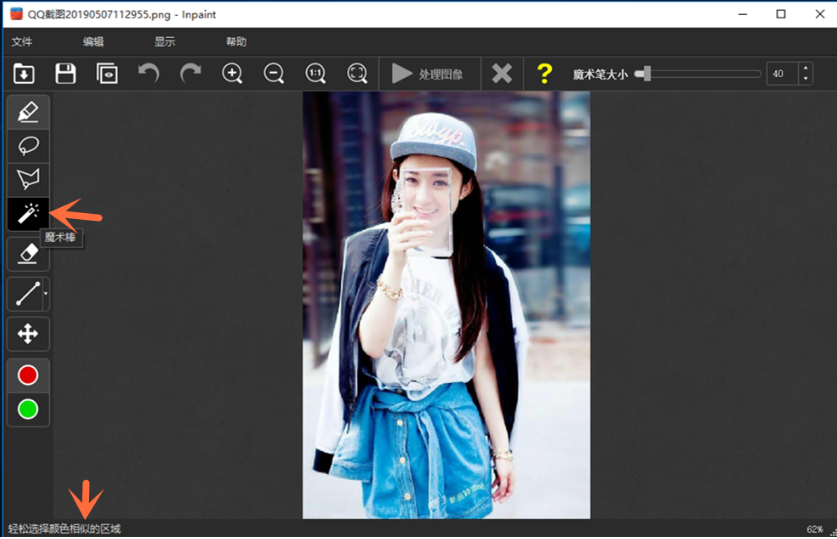Choose the green donor color
837x539 pixels.
coord(28,409)
